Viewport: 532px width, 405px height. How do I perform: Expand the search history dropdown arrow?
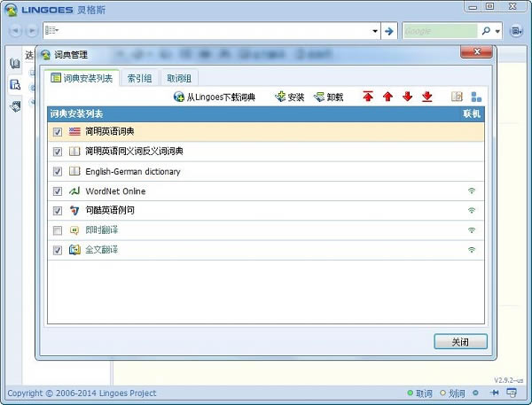[375, 31]
